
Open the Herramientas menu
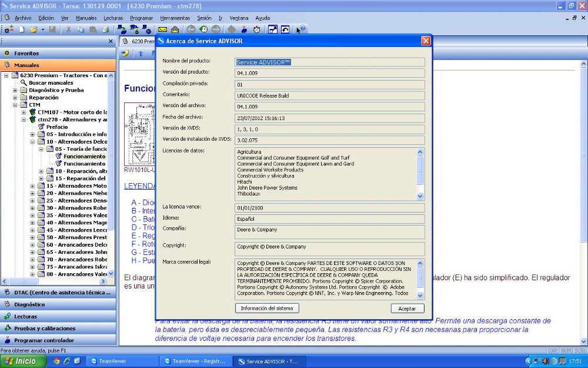pos(175,18)
